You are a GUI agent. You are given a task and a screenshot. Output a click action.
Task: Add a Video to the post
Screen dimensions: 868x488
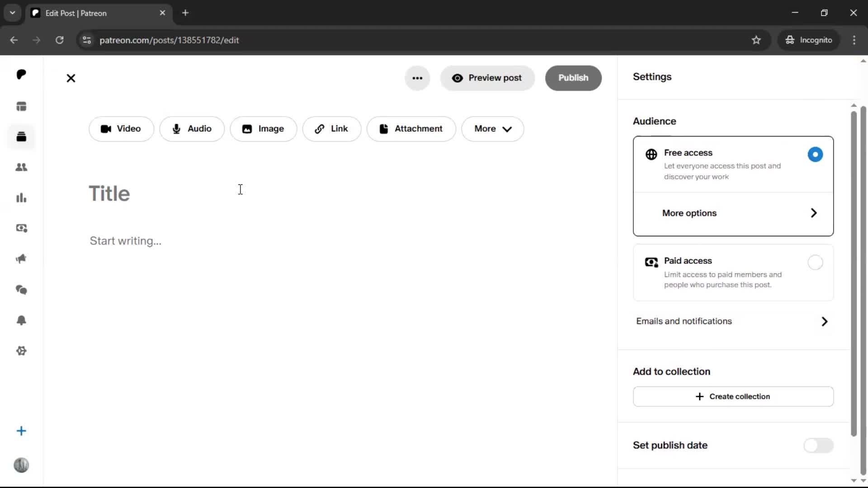coord(121,129)
